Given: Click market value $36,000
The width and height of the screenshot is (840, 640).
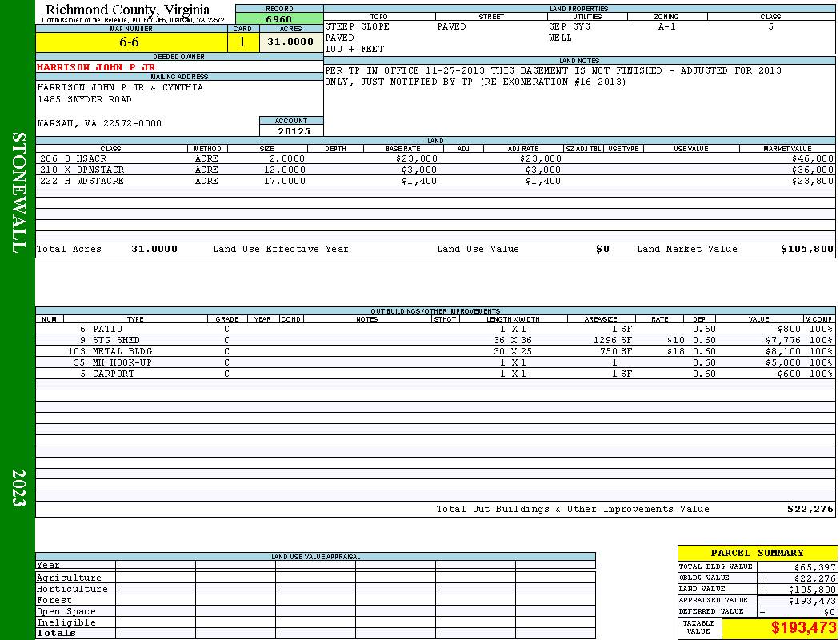Looking at the screenshot, I should coord(812,170).
